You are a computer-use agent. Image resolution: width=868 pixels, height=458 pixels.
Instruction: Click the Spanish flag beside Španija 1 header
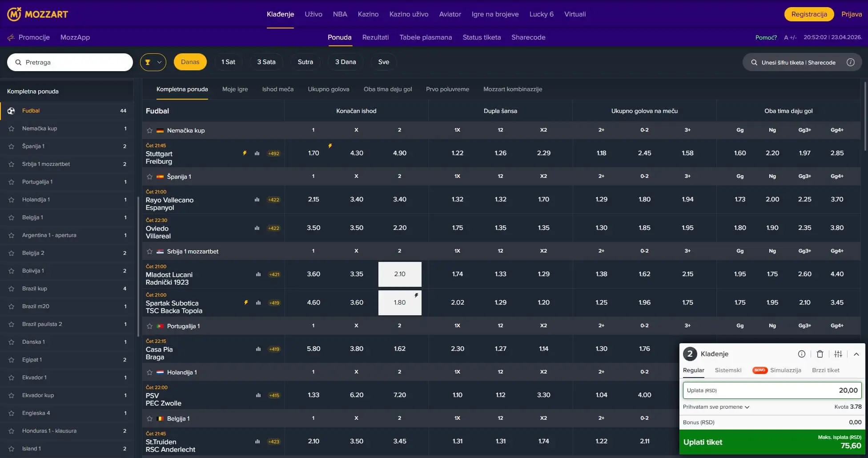point(160,177)
